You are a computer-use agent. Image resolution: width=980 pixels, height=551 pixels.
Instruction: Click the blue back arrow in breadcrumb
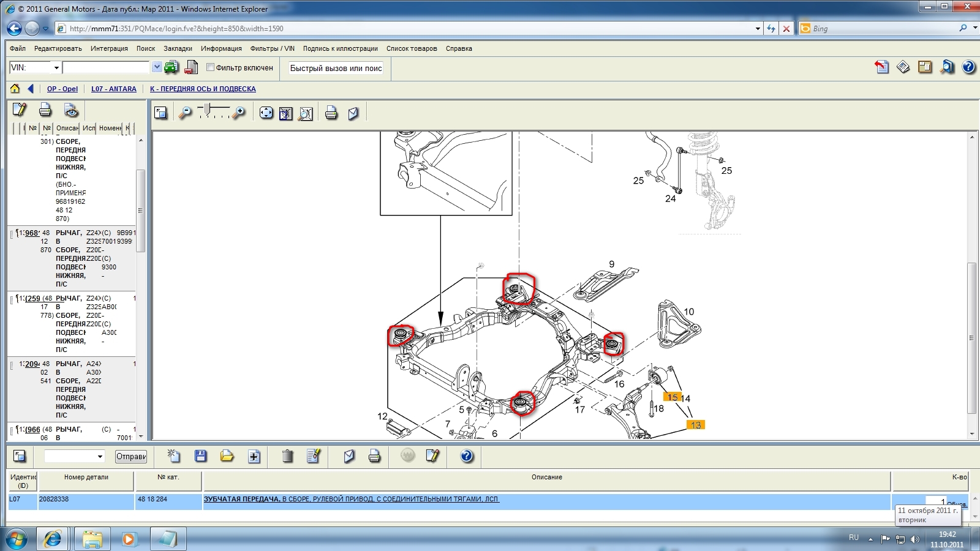pyautogui.click(x=31, y=89)
